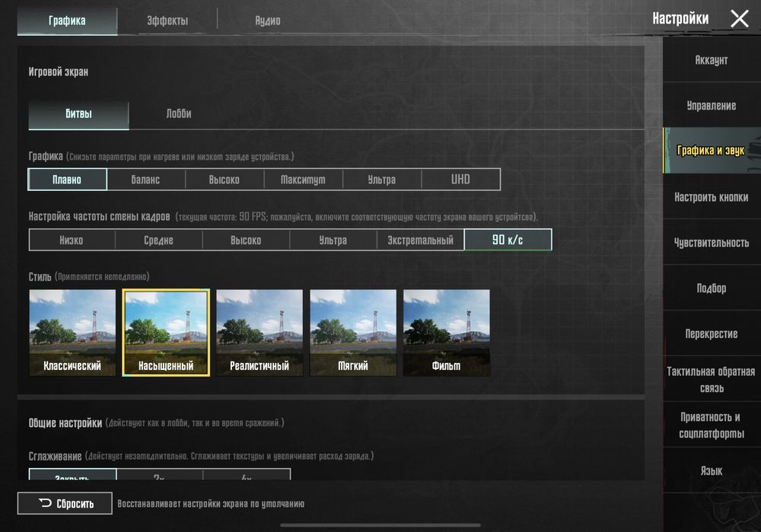The width and height of the screenshot is (761, 532).
Task: Set frame rate to Ультра
Action: [x=333, y=240]
